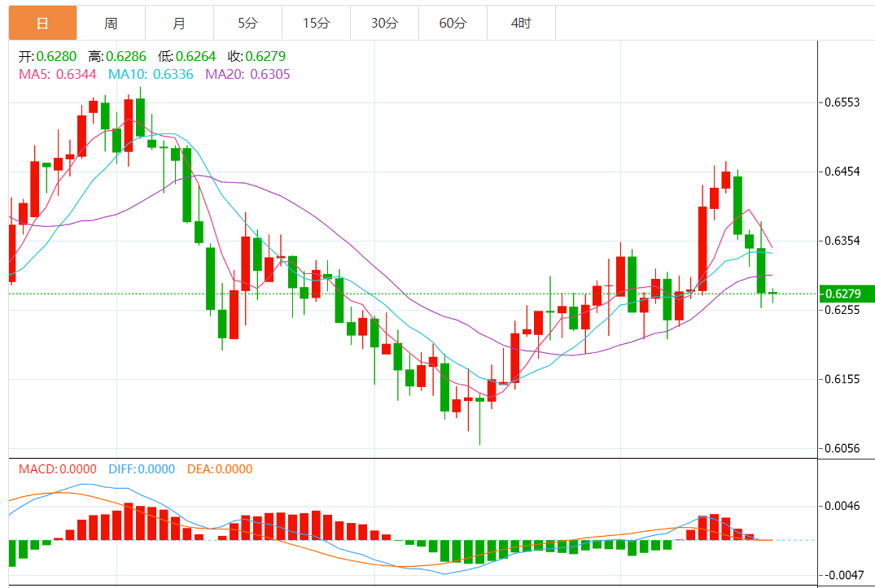Switch to the 周 weekly tab
The width and height of the screenshot is (875, 588).
111,23
